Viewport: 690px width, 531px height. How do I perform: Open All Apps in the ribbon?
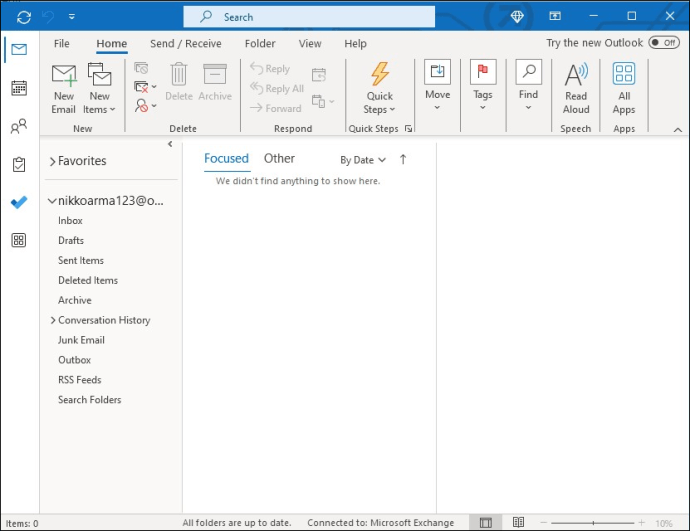click(624, 89)
